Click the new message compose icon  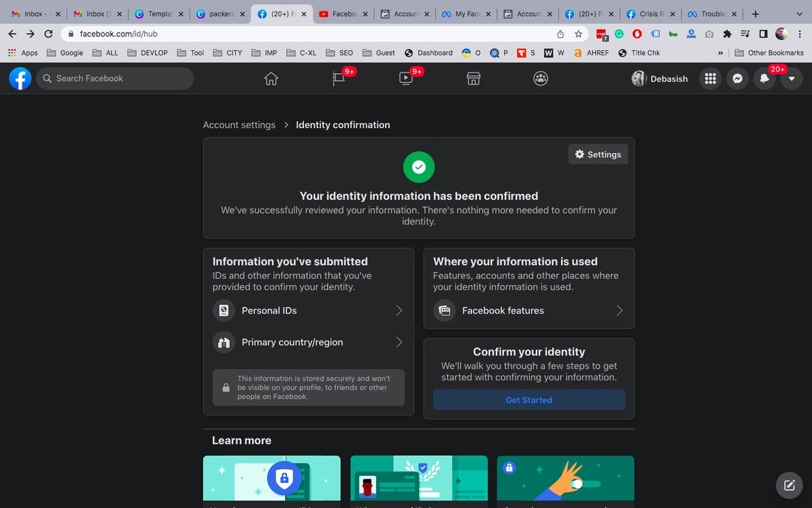pos(789,484)
